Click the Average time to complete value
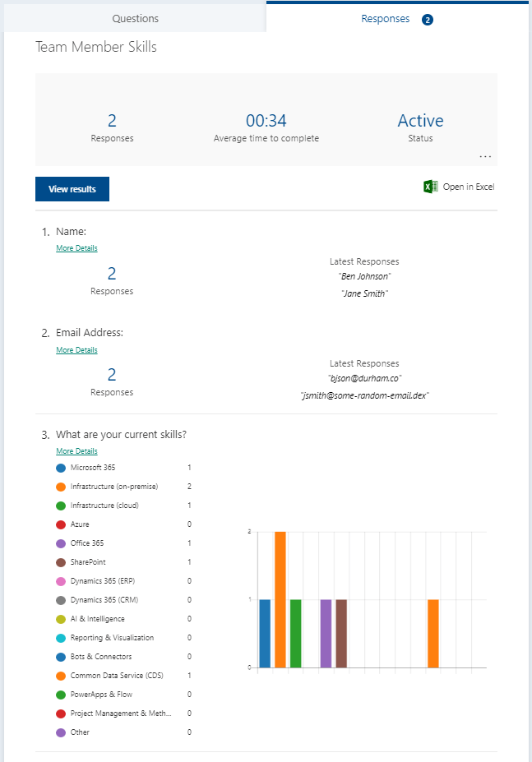Screen dimensions: 532x762 click(266, 121)
